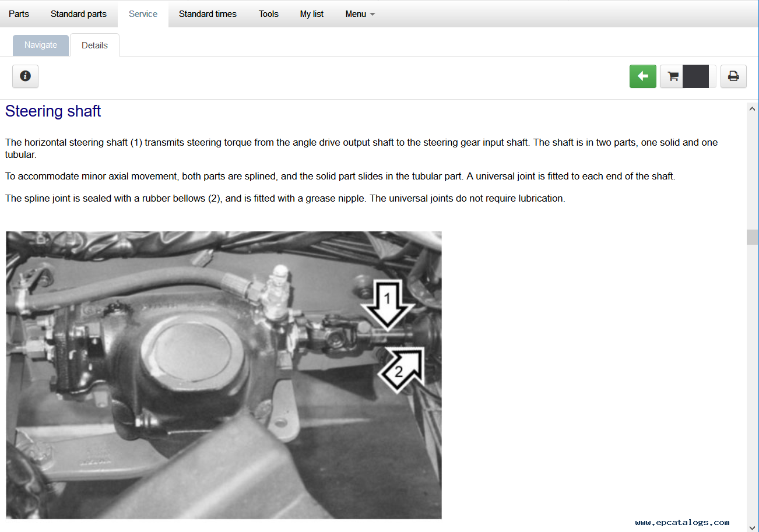Select the Details tab
The height and width of the screenshot is (532, 759).
pyautogui.click(x=94, y=45)
